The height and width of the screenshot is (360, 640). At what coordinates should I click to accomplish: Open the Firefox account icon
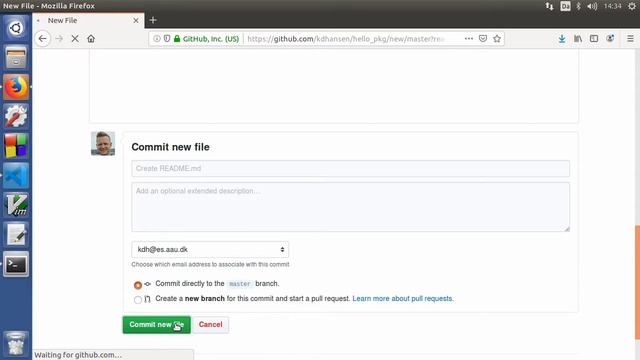[x=610, y=39]
